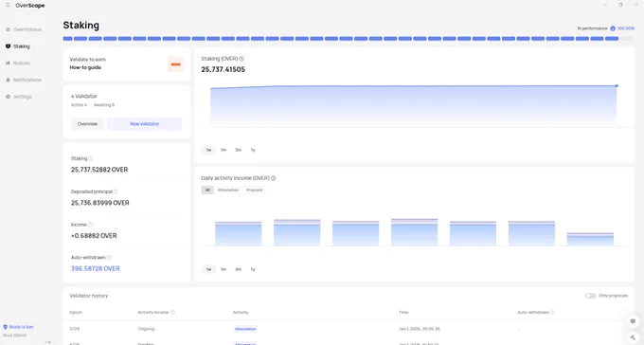
Task: Select 1m range on Staking chart
Action: click(x=224, y=150)
